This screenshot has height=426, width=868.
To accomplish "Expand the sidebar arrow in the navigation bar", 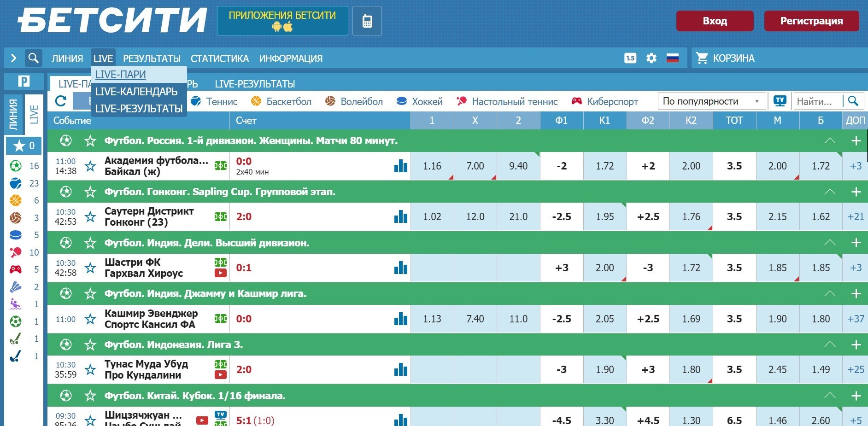I will tap(13, 58).
